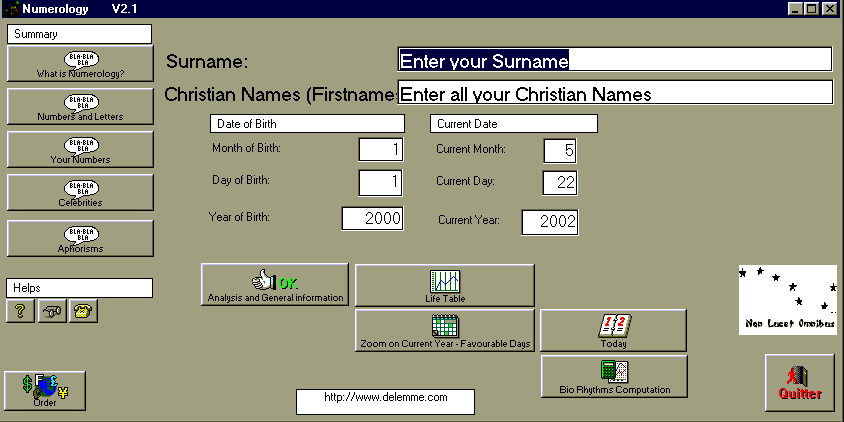Click the Surname input field
Image resolution: width=844 pixels, height=422 pixels.
click(615, 60)
